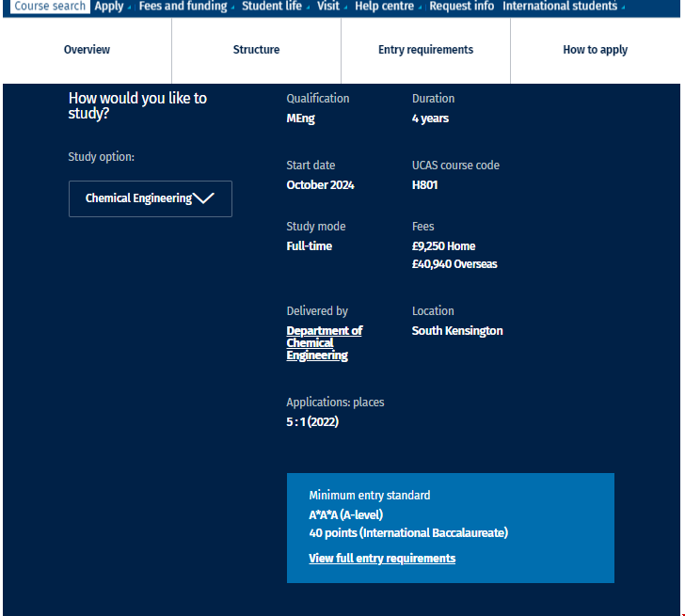Open International students menu
The width and height of the screenshot is (685, 616).
[560, 7]
